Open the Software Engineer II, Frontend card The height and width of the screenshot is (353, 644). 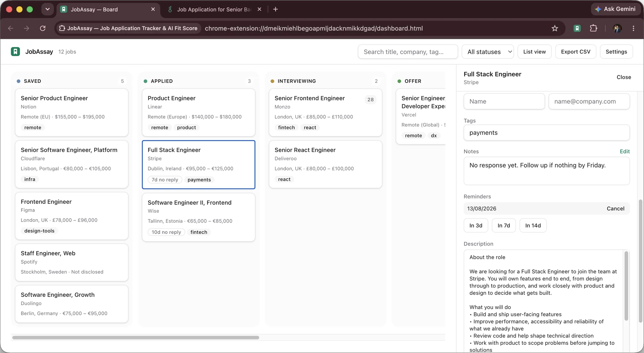pos(199,217)
